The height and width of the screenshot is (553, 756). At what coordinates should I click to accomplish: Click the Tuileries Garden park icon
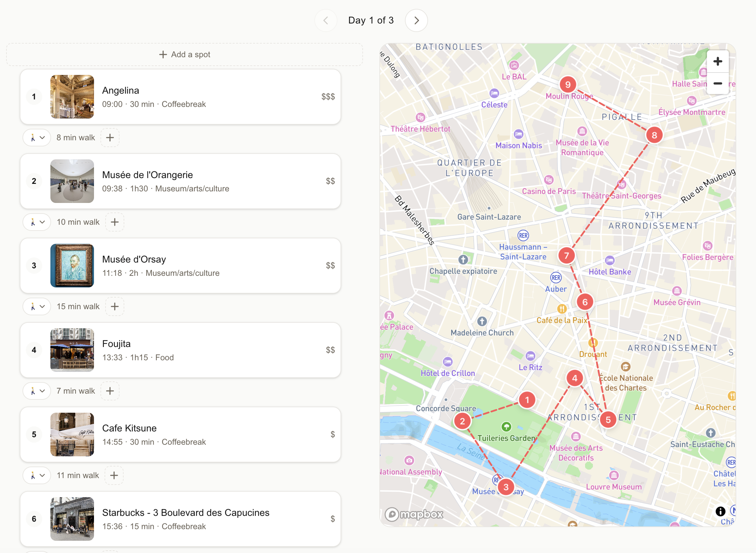pos(506,426)
